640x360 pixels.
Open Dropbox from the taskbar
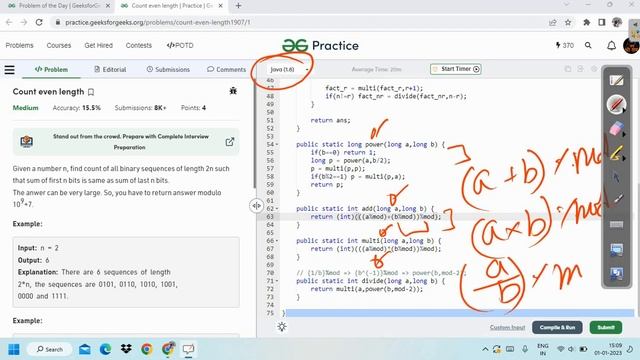[126, 349]
